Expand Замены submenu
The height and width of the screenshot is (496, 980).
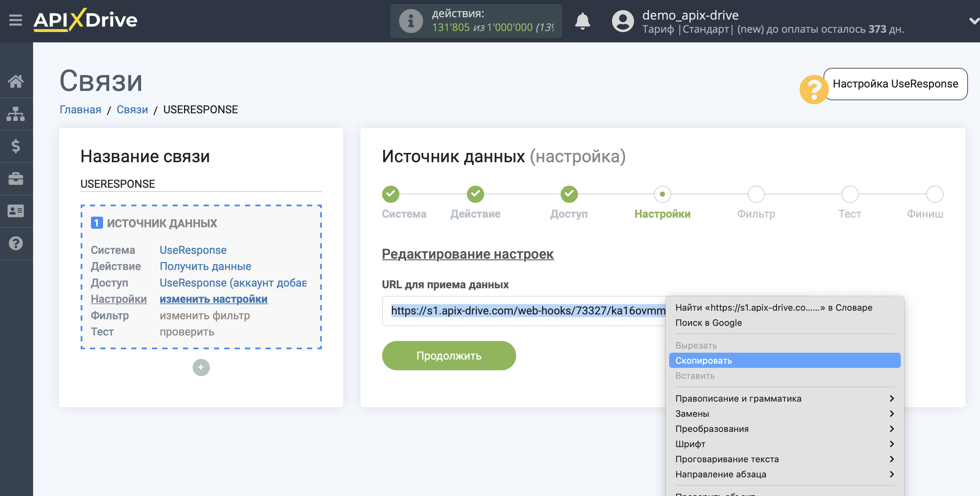point(785,414)
